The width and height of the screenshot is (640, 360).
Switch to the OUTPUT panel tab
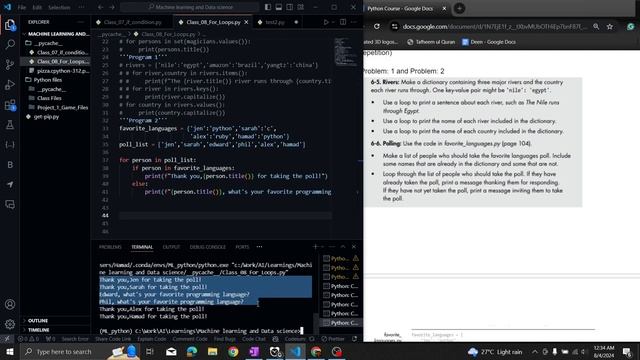pyautogui.click(x=171, y=247)
